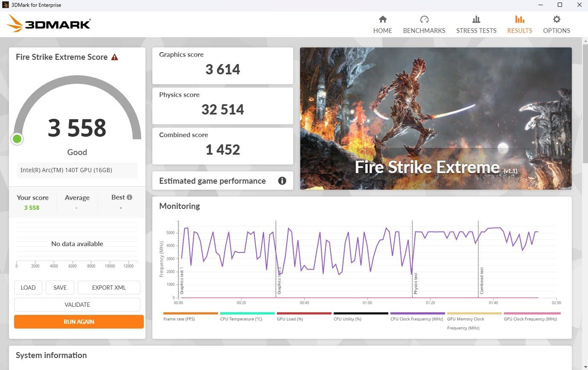Click the Physics score 32 514 card
The height and width of the screenshot is (370, 588).
coord(223,106)
